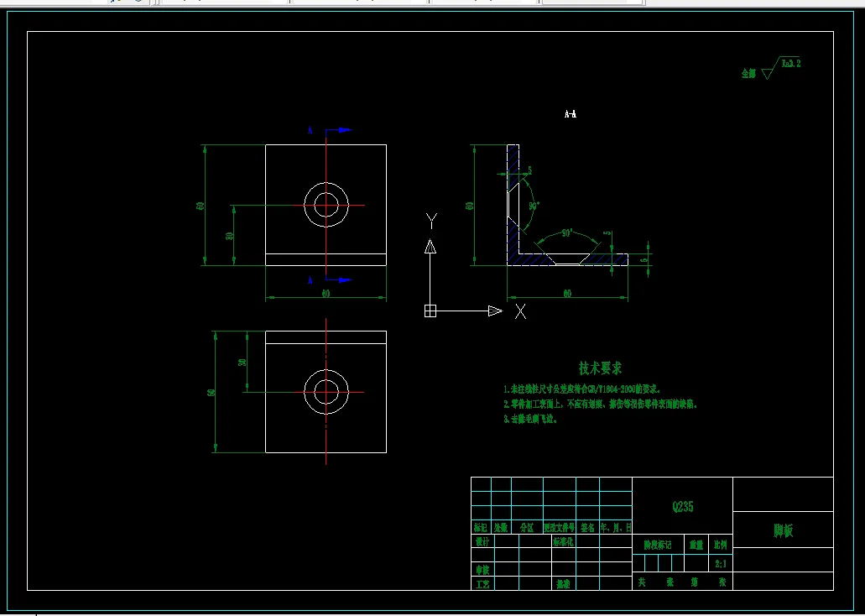Select technical note line starting with 3.
This screenshot has width=865, height=616.
[531, 419]
